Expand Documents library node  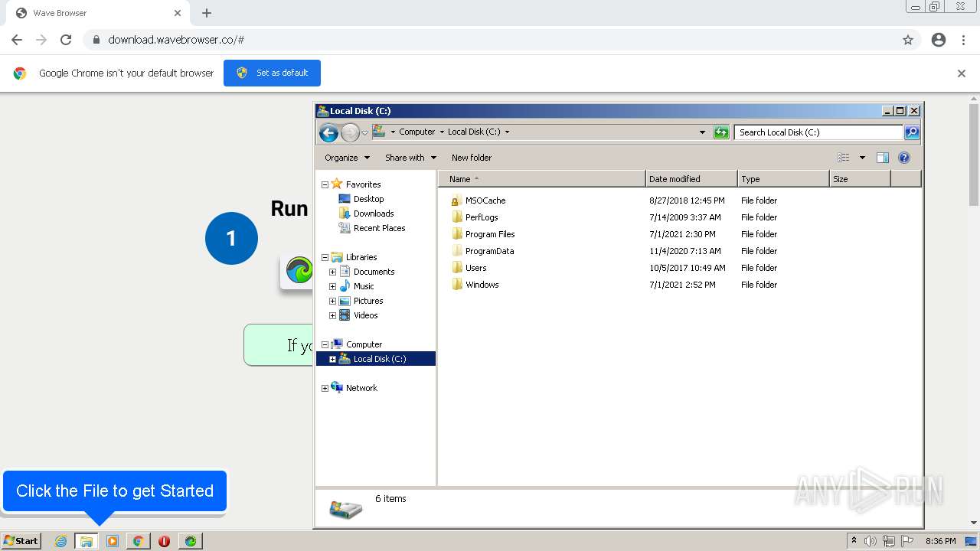point(332,272)
